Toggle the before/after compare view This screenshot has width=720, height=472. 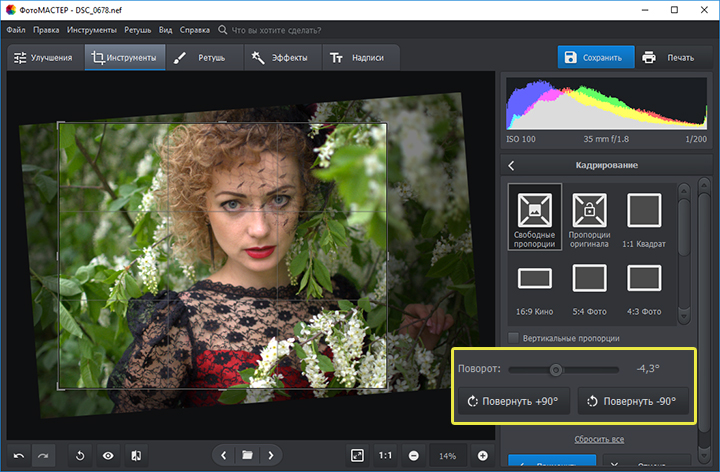[134, 455]
